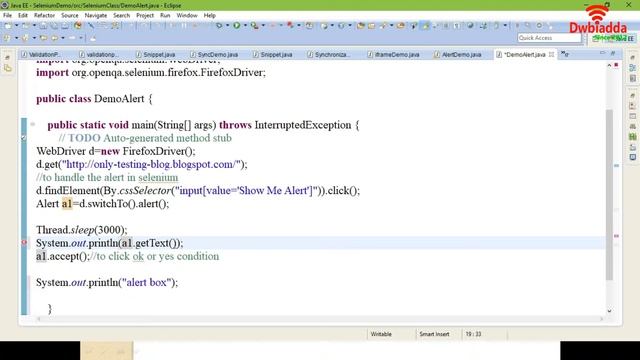The height and width of the screenshot is (360, 640).
Task: Minimize the editor area
Action: click(602, 53)
